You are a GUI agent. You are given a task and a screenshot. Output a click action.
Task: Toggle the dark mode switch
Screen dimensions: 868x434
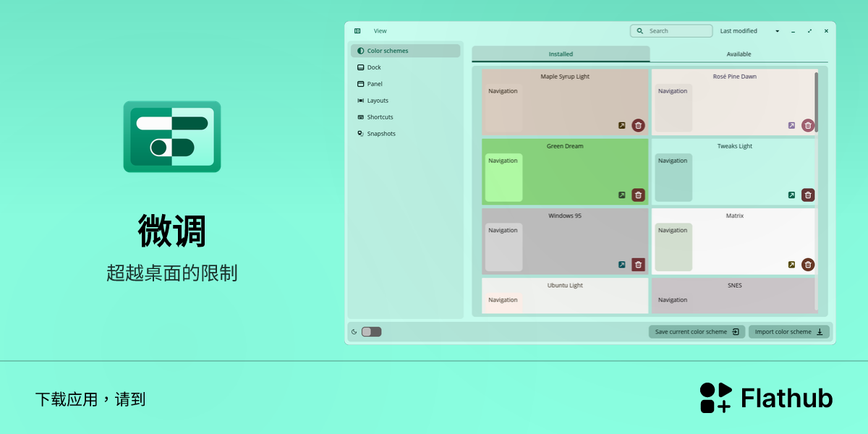click(x=371, y=332)
